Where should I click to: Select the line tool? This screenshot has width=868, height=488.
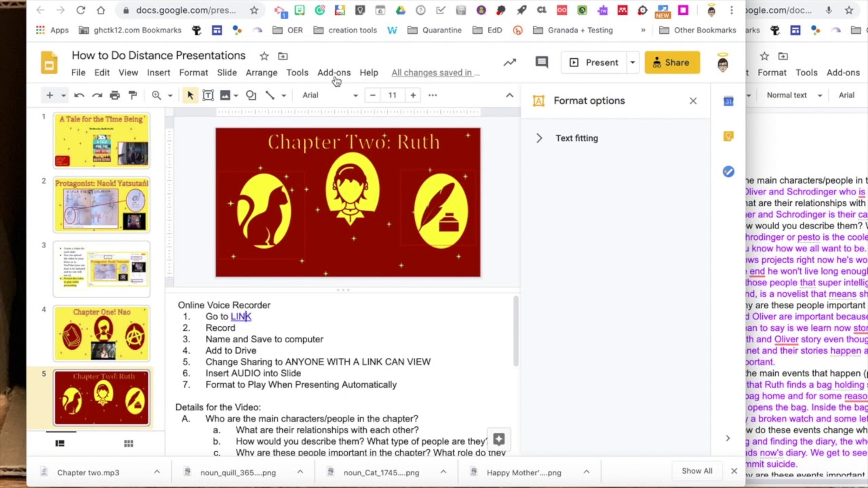[x=270, y=96]
